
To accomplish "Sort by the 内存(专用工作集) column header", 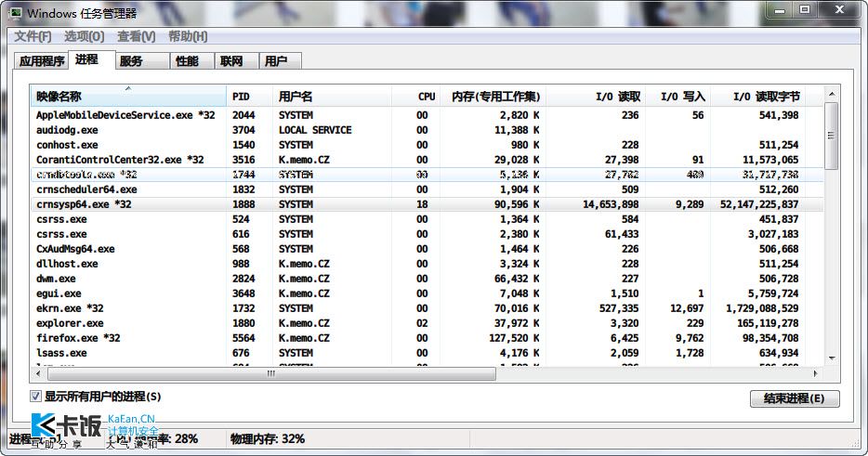I will click(x=493, y=97).
